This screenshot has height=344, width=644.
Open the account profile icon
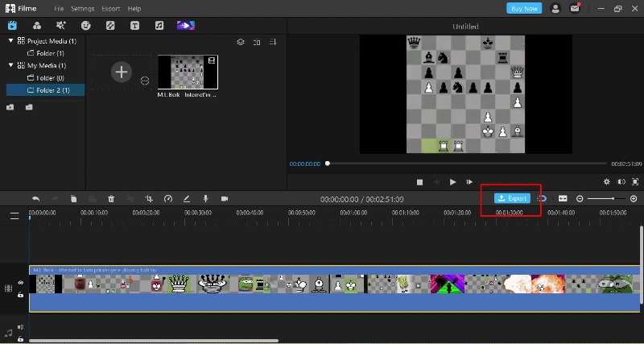[555, 8]
